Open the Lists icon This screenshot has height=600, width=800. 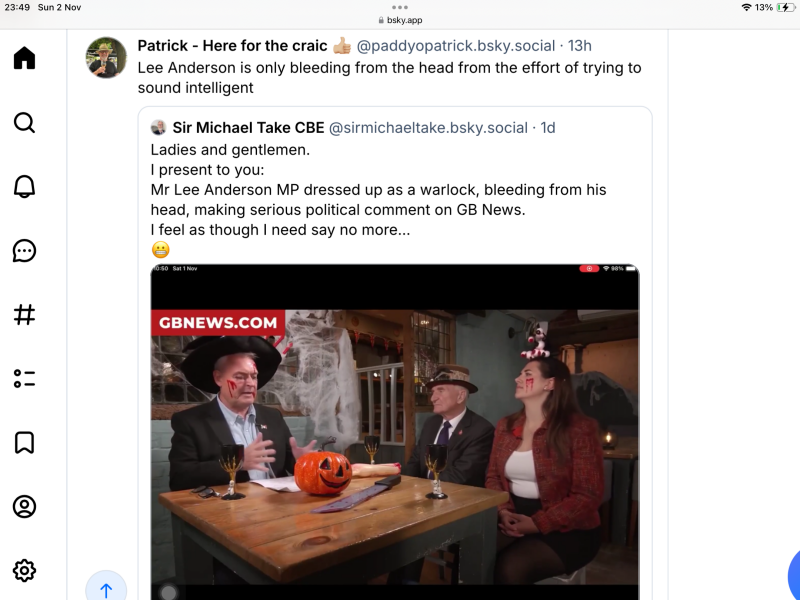coord(24,378)
